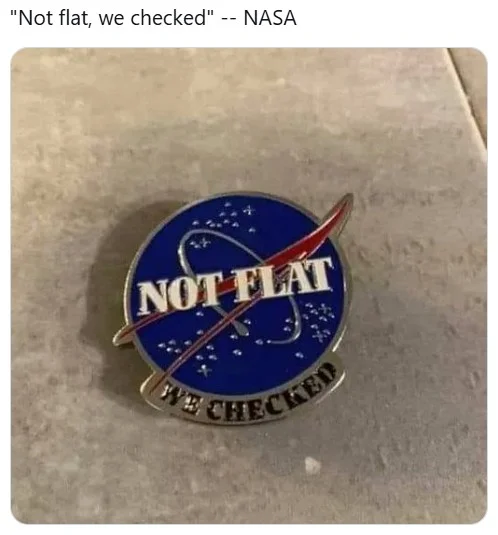The image size is (498, 535).
Task: Click the diagonal edge line at top right
Action: (x=467, y=99)
